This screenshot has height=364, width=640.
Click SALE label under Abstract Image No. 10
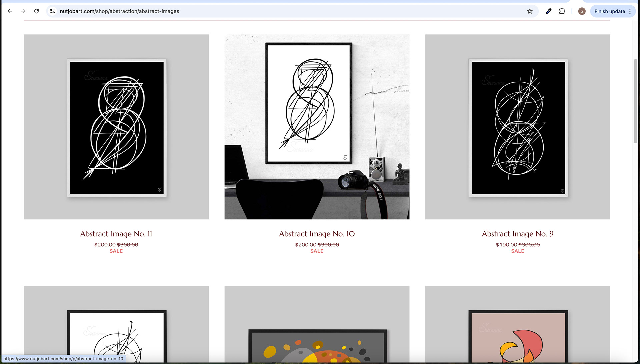point(317,251)
